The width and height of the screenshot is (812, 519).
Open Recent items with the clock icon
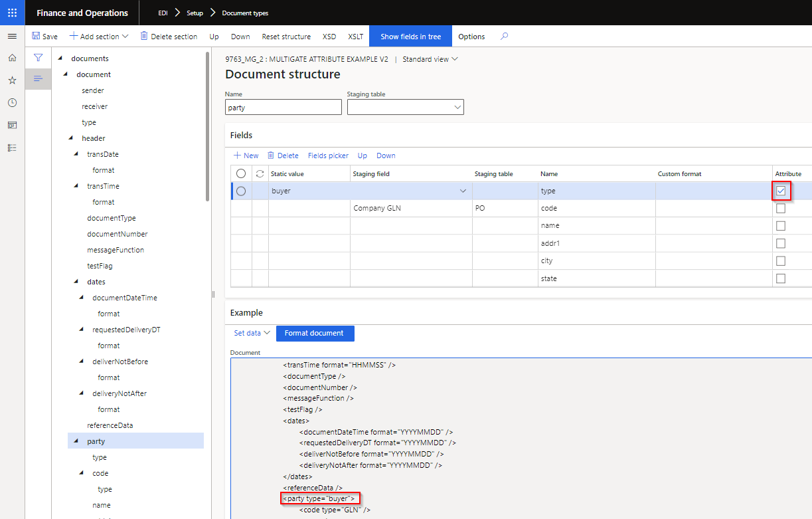point(11,102)
